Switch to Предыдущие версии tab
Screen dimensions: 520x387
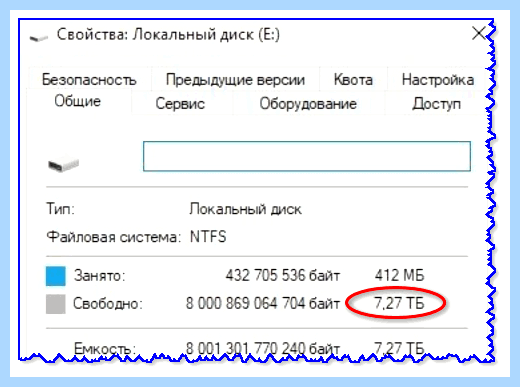(x=235, y=80)
